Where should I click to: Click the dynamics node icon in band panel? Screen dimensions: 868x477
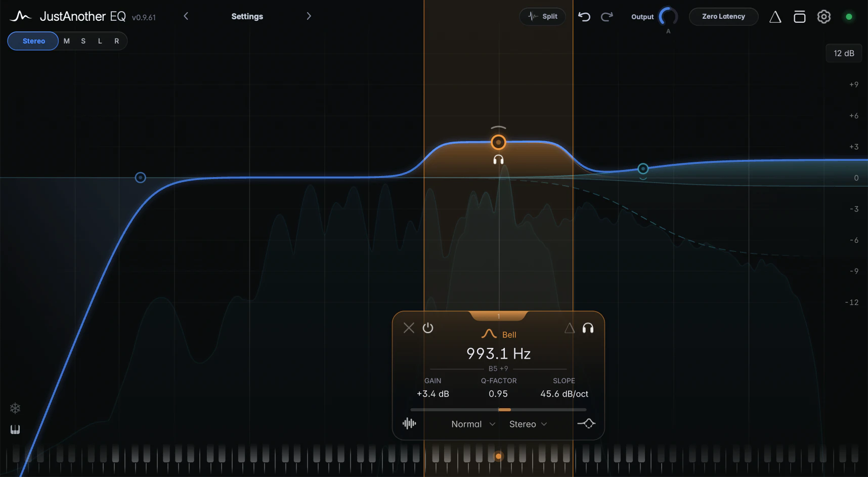tap(586, 423)
